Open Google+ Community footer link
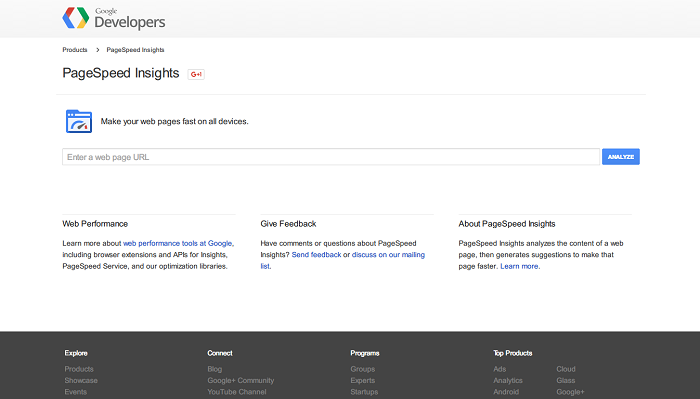The height and width of the screenshot is (399, 700). pyautogui.click(x=241, y=381)
